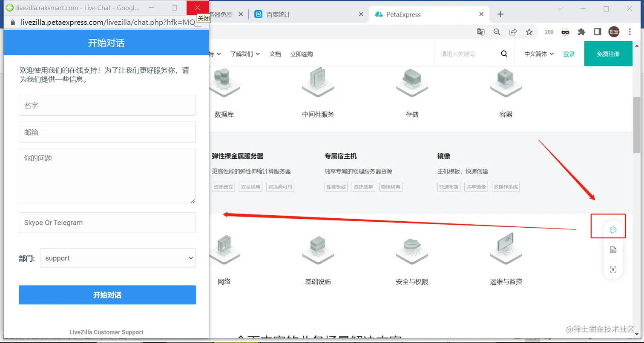Open the chat bubble icon in floating sidebar
Viewport: 644px width, 343px height.
[612, 230]
